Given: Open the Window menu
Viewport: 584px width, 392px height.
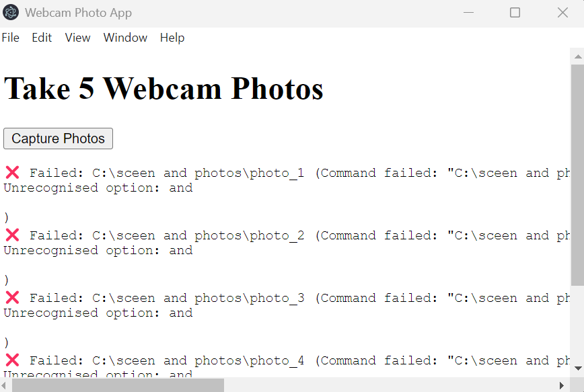Looking at the screenshot, I should click(125, 38).
